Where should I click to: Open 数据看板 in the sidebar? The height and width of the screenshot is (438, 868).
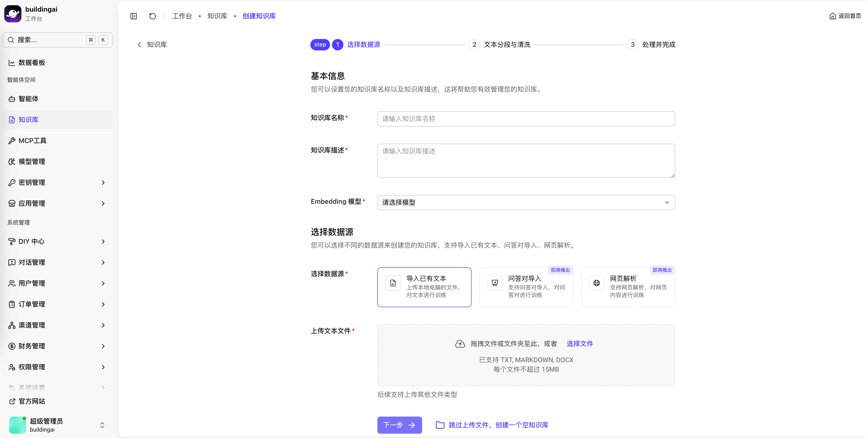pyautogui.click(x=58, y=63)
